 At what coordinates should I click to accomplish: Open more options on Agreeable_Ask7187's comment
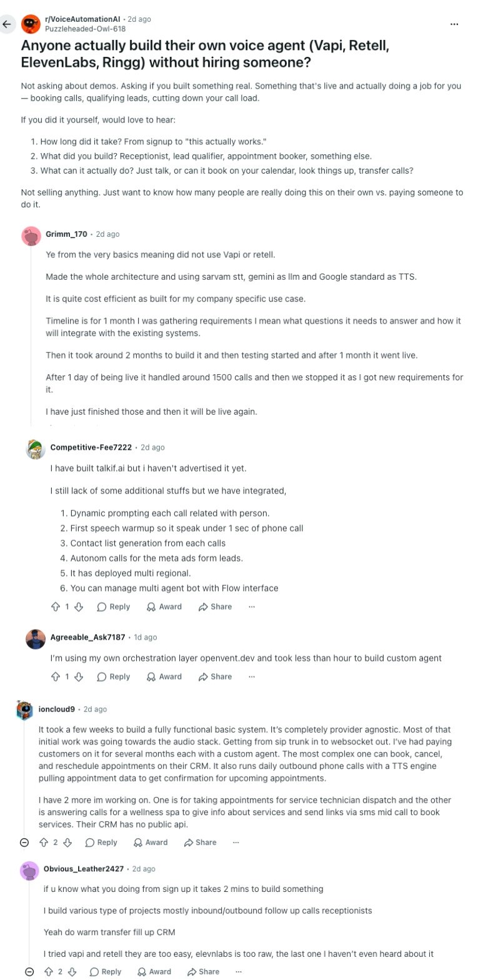point(252,676)
